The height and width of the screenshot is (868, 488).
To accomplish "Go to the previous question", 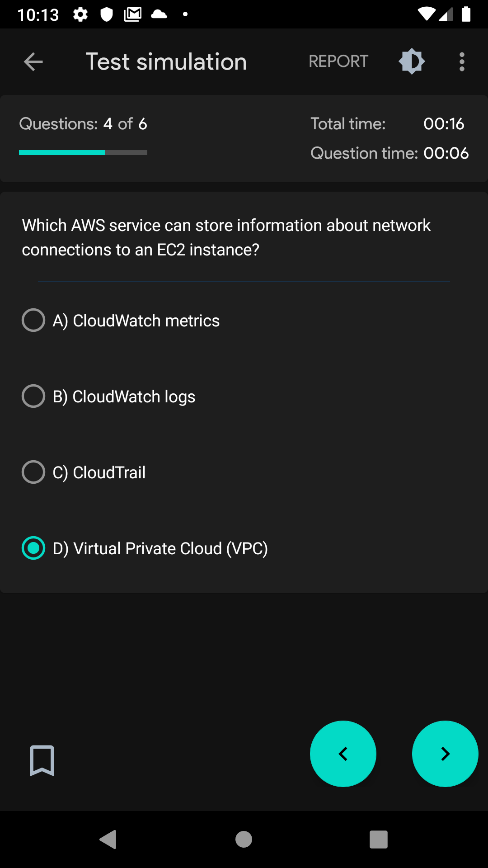I will click(343, 754).
